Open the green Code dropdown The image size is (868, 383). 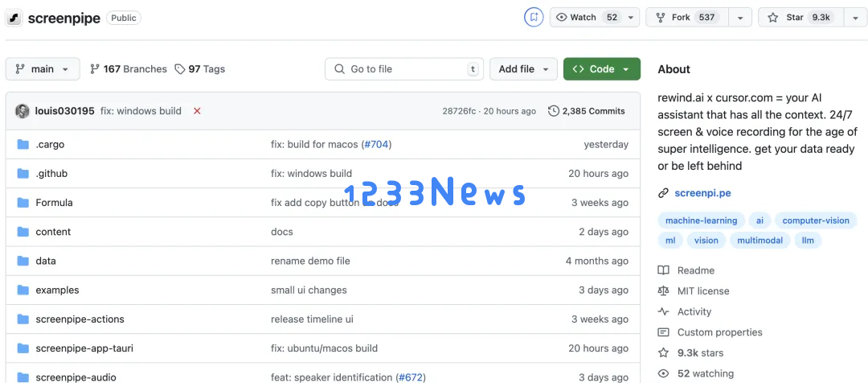coord(602,68)
